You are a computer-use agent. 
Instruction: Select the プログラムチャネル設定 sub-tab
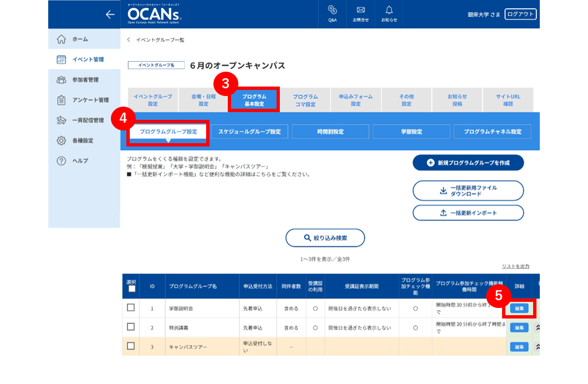492,132
